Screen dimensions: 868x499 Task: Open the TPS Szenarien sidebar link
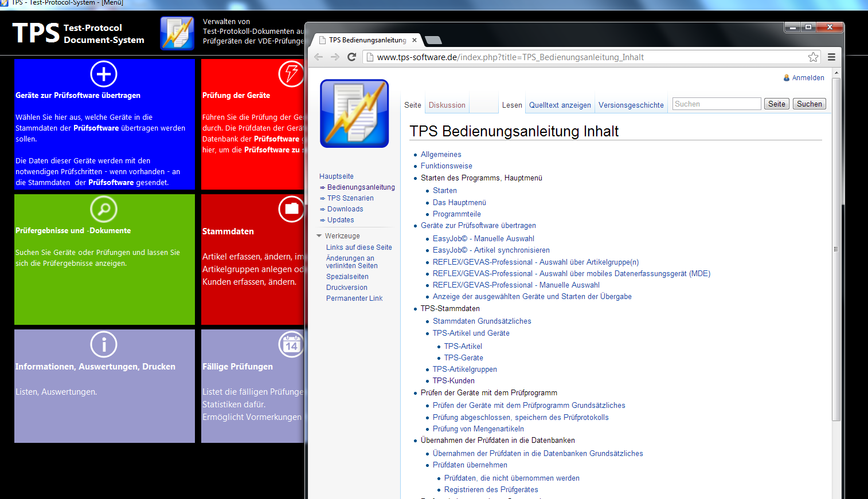click(x=350, y=198)
